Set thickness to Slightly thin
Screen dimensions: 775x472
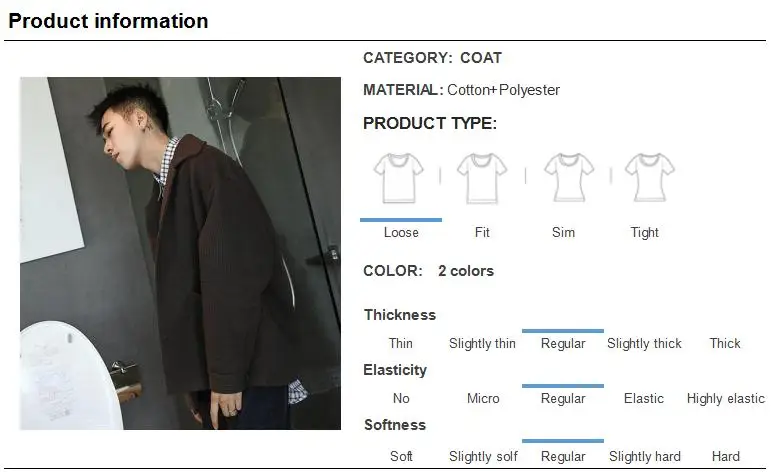[482, 343]
